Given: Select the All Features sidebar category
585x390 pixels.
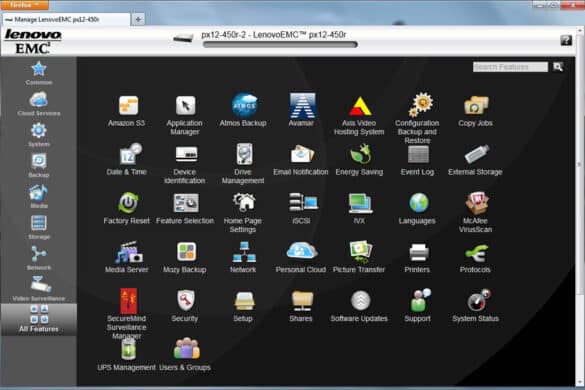Looking at the screenshot, I should pyautogui.click(x=39, y=319).
